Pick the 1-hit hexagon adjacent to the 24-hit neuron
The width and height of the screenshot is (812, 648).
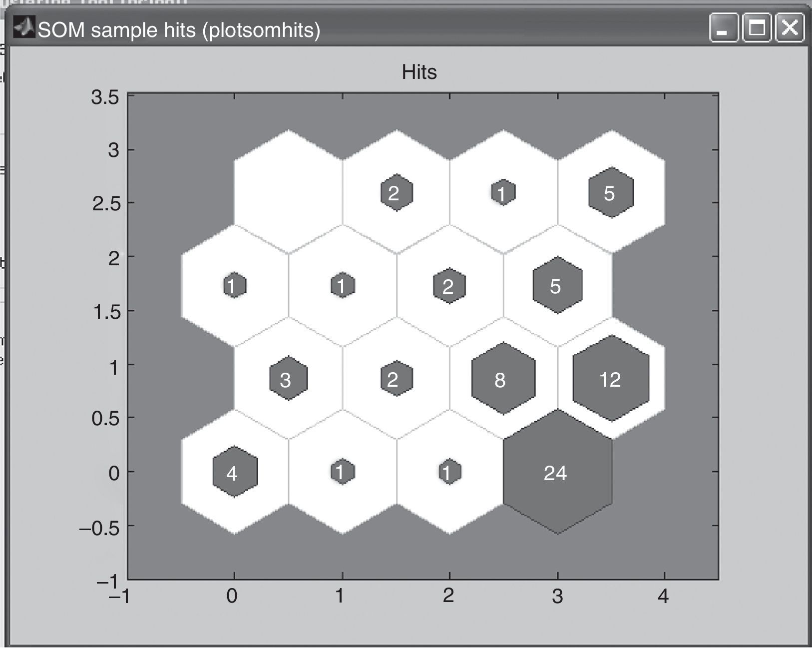[x=449, y=472]
